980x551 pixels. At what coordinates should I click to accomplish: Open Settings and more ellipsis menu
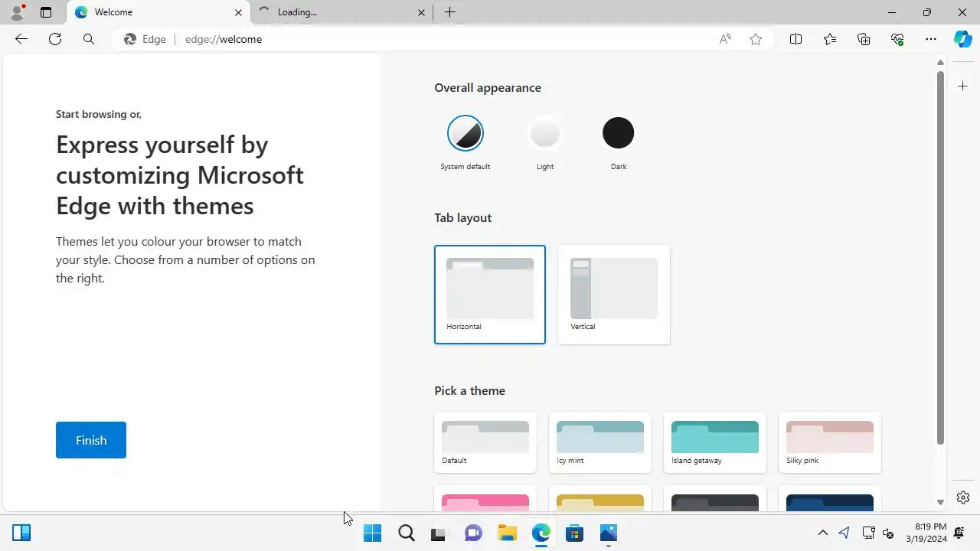[931, 39]
